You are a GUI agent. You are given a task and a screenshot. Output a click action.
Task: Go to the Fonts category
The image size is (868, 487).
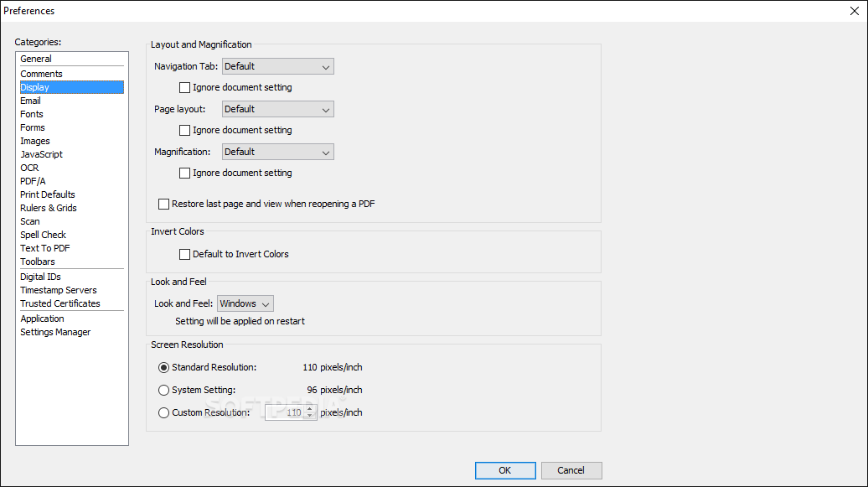tap(32, 114)
